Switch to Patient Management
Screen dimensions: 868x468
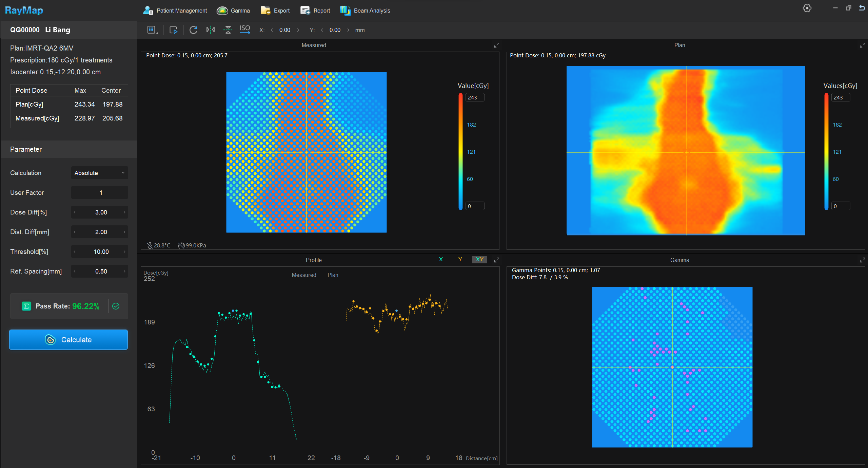[175, 10]
